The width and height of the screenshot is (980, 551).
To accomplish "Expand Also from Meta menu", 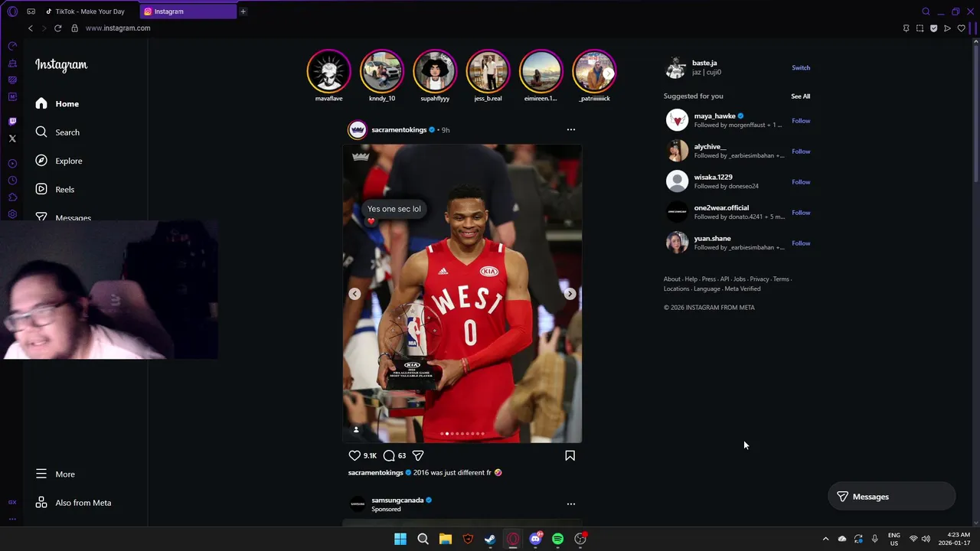I will point(73,503).
